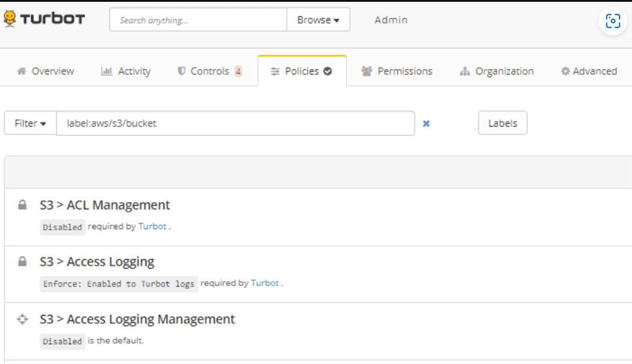Click the lock icon beside S3 > Access Logging

(22, 261)
